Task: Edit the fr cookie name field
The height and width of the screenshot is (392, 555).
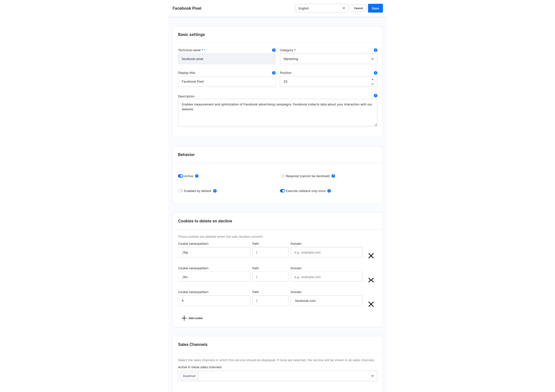Action: (x=214, y=301)
